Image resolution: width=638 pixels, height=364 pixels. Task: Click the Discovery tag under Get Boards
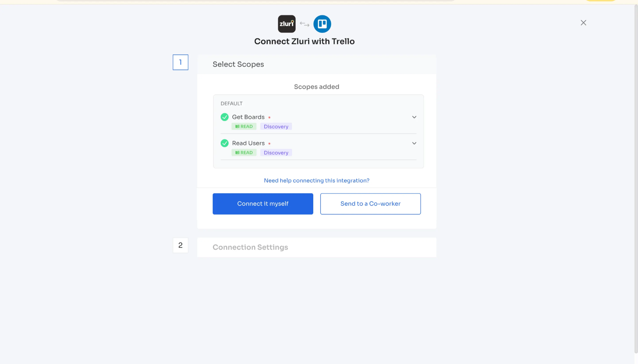pos(276,127)
